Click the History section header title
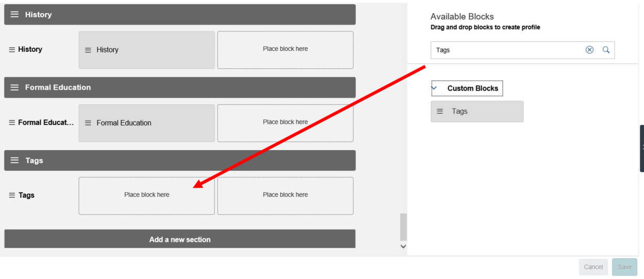Image resolution: width=644 pixels, height=279 pixels. [x=38, y=15]
